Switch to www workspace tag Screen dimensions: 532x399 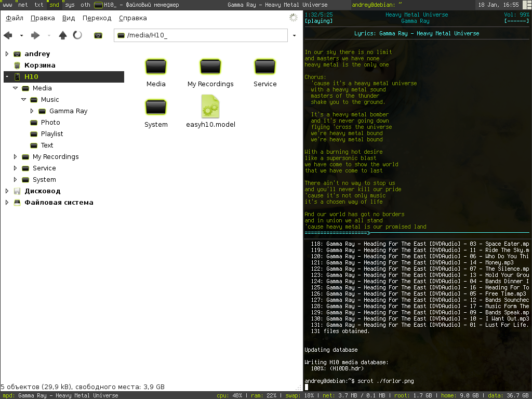point(7,5)
